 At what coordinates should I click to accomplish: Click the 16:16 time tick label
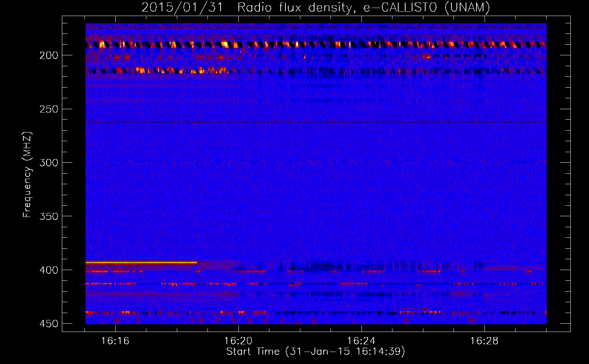(x=115, y=341)
